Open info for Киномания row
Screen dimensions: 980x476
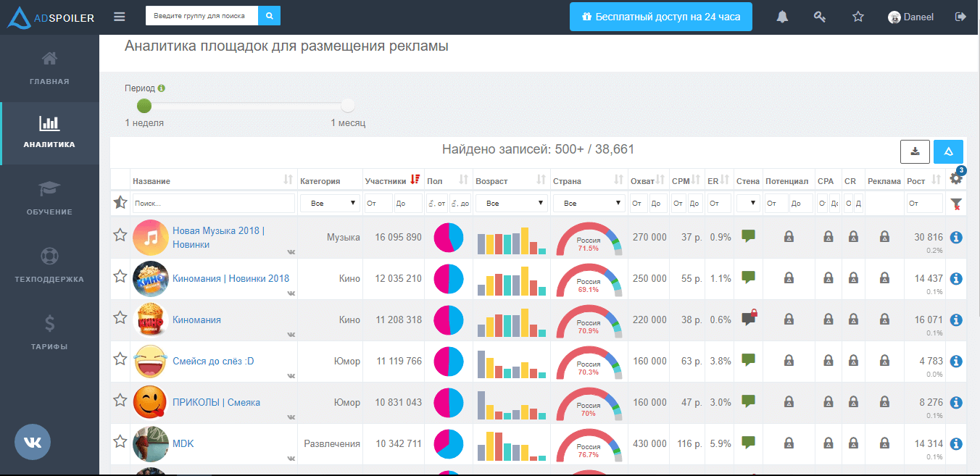(956, 320)
